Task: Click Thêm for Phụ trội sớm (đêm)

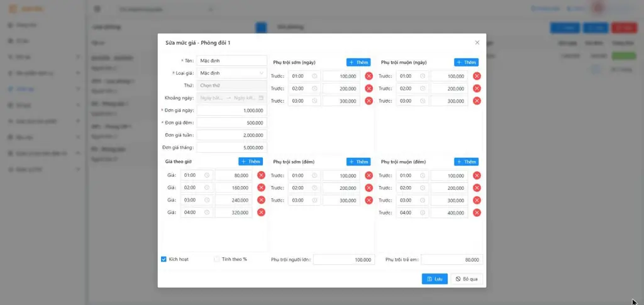Action: tap(358, 162)
